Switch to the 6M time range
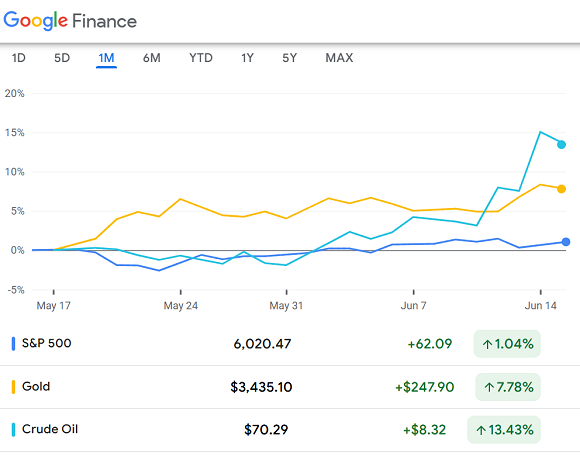 (152, 58)
